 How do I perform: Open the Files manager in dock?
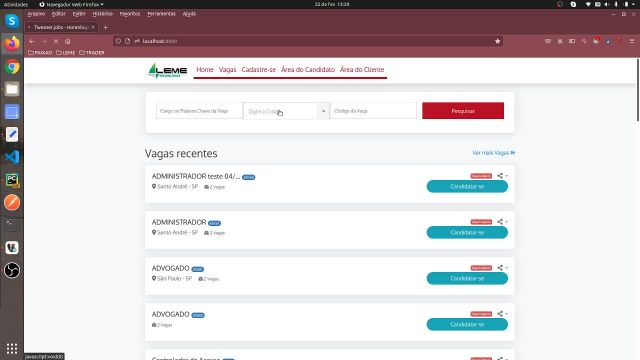(x=12, y=89)
